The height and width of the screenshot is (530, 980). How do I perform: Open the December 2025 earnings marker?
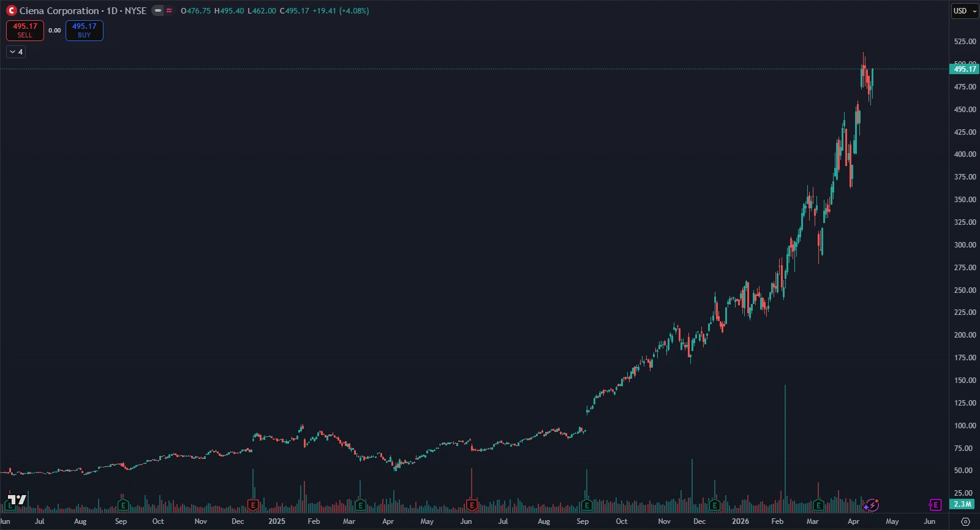click(x=714, y=505)
